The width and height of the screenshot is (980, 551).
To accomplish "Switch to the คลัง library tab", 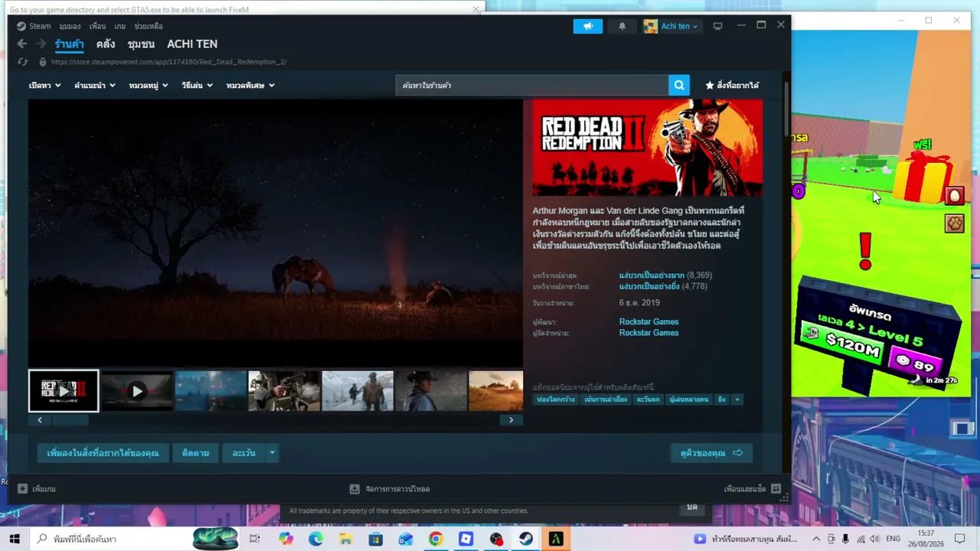I will pos(106,44).
